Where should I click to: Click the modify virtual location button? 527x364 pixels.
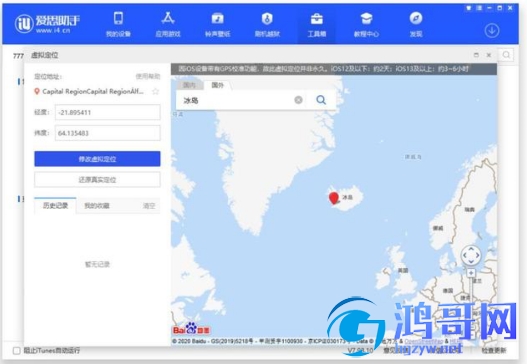97,159
